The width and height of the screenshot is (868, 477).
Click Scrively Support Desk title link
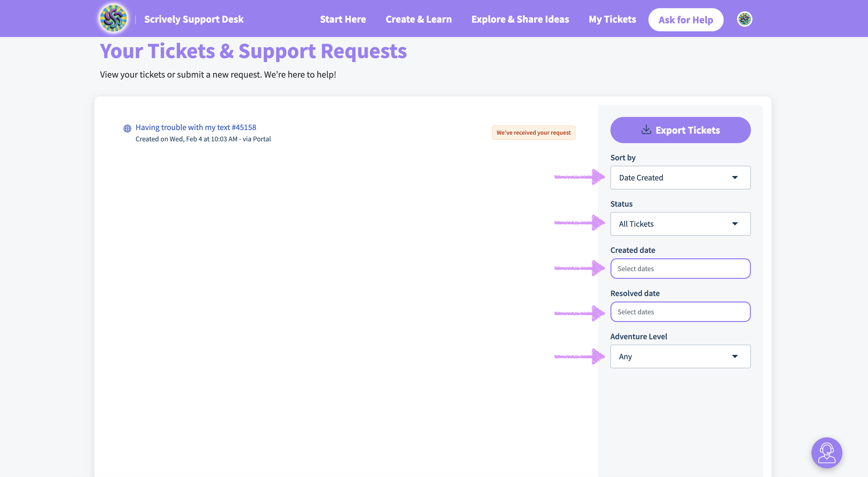[194, 19]
